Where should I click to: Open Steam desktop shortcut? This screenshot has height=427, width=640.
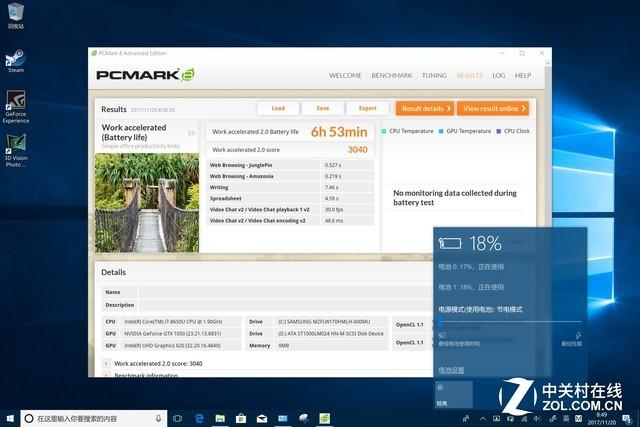pyautogui.click(x=15, y=60)
